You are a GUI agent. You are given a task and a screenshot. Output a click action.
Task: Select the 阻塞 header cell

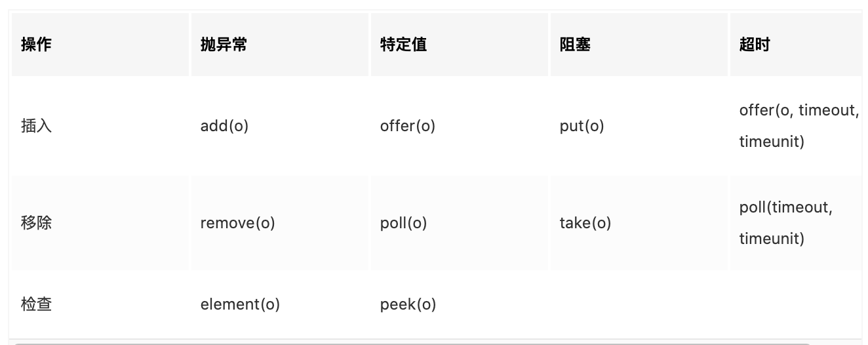[x=575, y=45]
